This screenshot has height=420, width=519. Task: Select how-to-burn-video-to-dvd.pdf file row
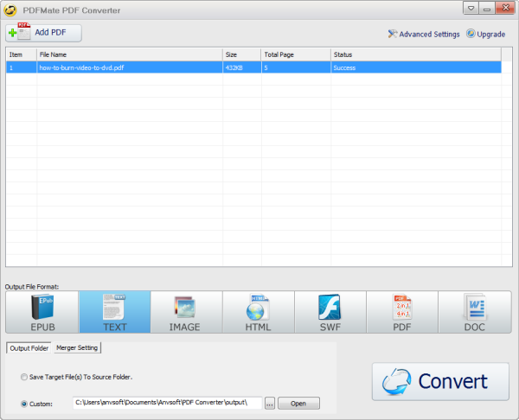coord(253,67)
